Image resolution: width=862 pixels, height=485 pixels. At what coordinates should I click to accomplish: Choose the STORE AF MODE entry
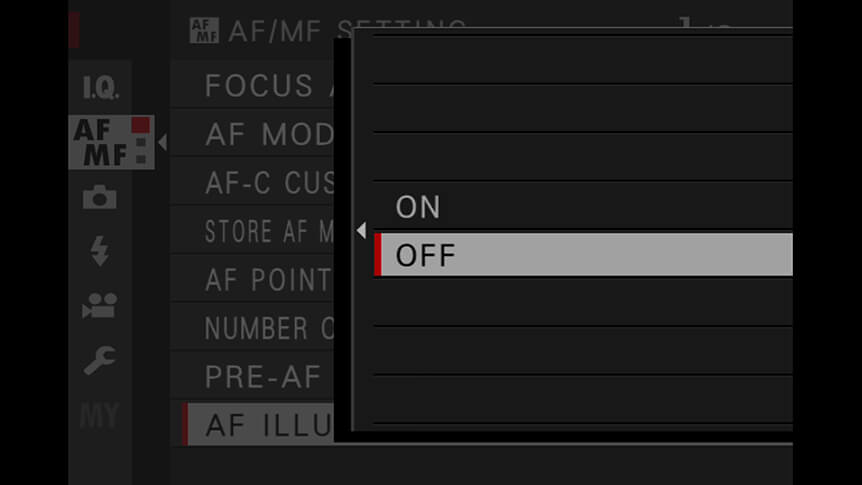click(x=252, y=231)
